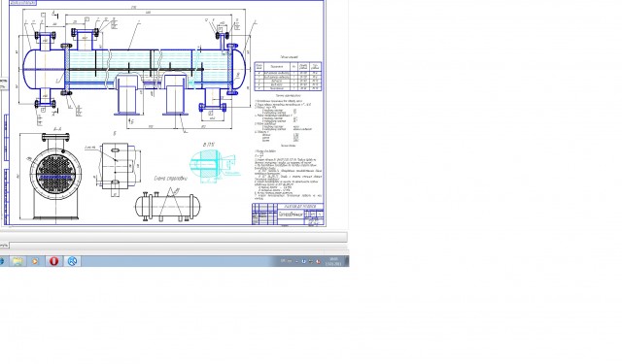Image resolution: width=622 pixels, height=364 pixels.
Task: Click the blue round system tray icon
Action: click(x=304, y=261)
